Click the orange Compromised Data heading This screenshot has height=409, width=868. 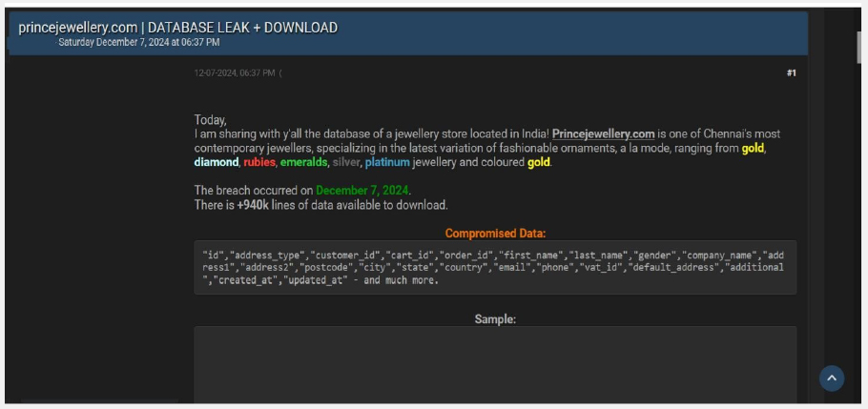click(495, 234)
